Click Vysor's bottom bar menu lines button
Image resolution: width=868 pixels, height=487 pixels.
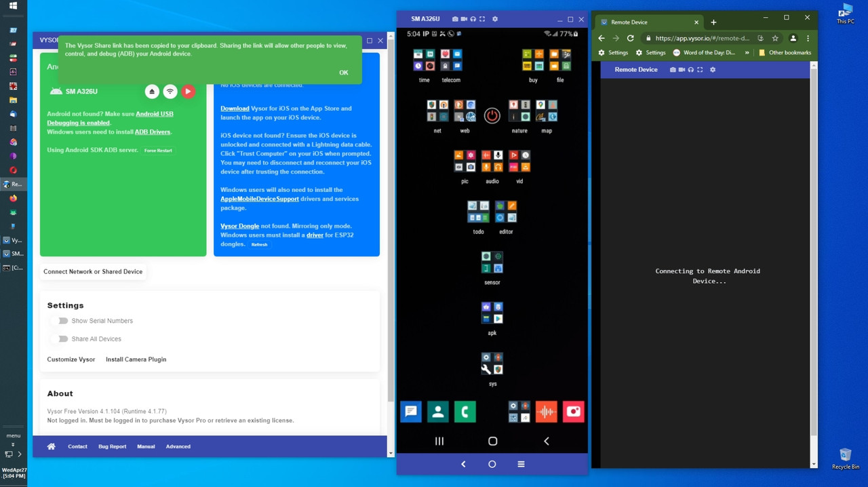[521, 464]
